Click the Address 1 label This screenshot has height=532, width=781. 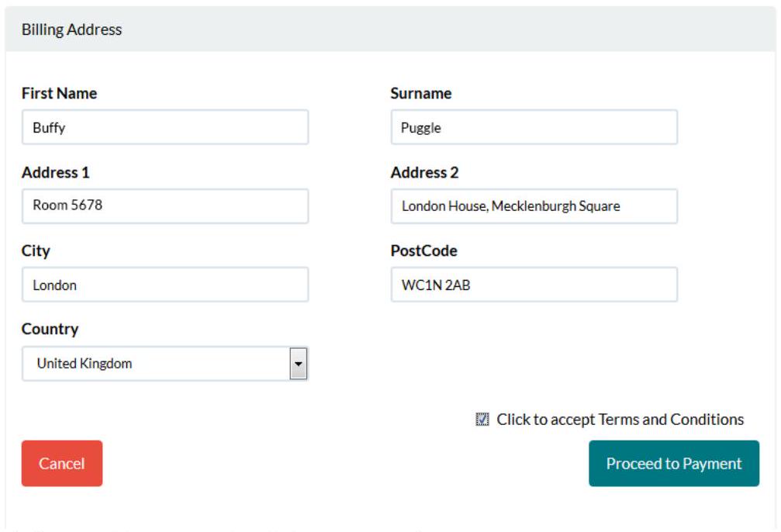tap(55, 172)
